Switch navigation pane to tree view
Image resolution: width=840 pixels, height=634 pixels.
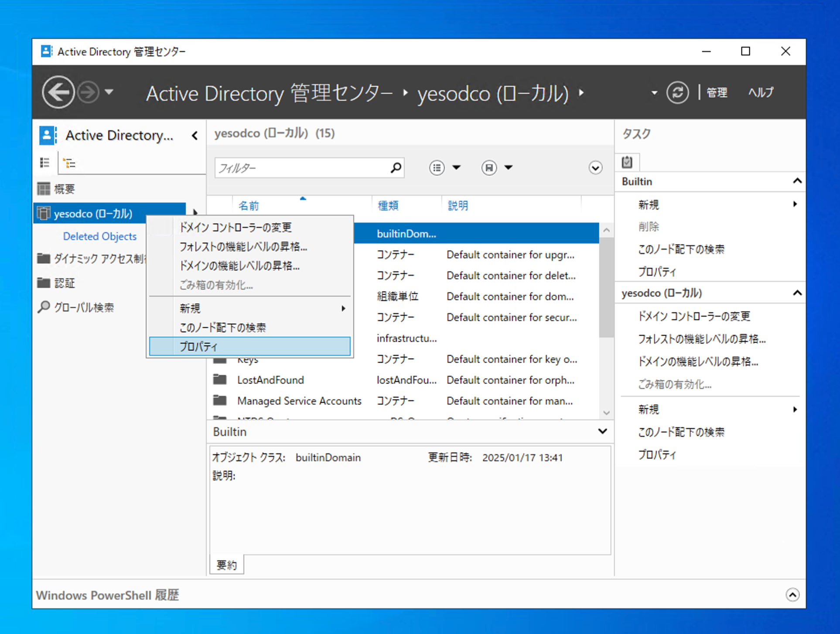pos(69,163)
